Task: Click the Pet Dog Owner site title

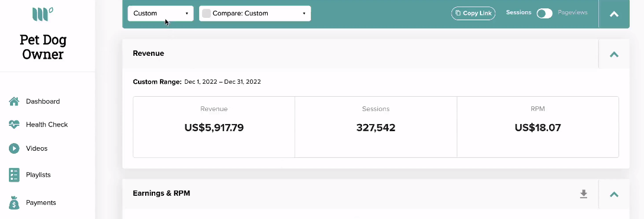Action: pyautogui.click(x=43, y=47)
